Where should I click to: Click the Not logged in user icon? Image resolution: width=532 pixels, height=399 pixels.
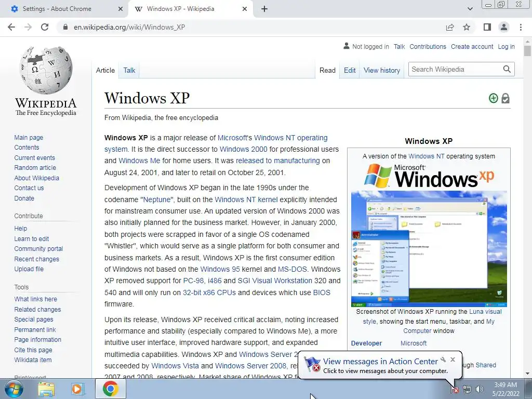click(x=347, y=46)
